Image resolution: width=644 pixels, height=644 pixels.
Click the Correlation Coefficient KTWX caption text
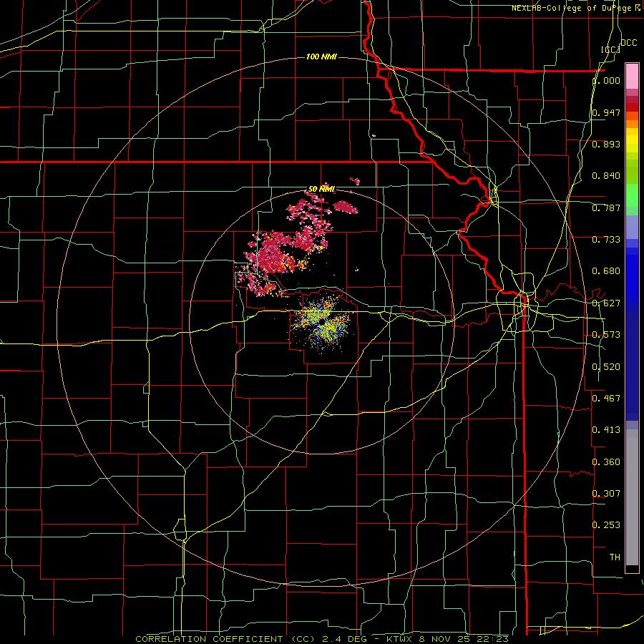pos(322,639)
